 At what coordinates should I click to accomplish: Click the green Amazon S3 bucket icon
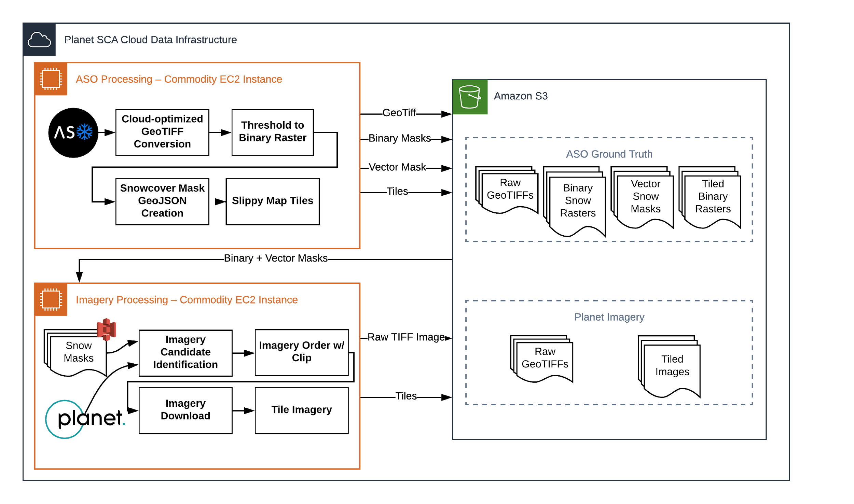click(470, 97)
